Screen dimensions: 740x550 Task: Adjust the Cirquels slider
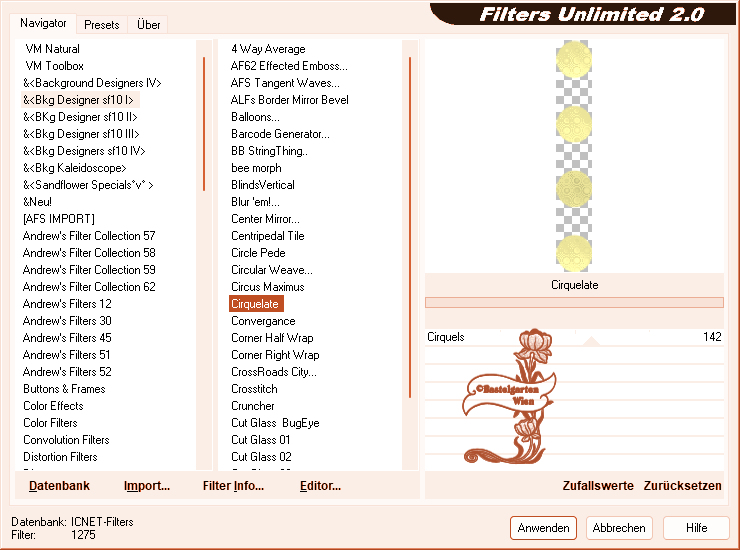click(591, 340)
